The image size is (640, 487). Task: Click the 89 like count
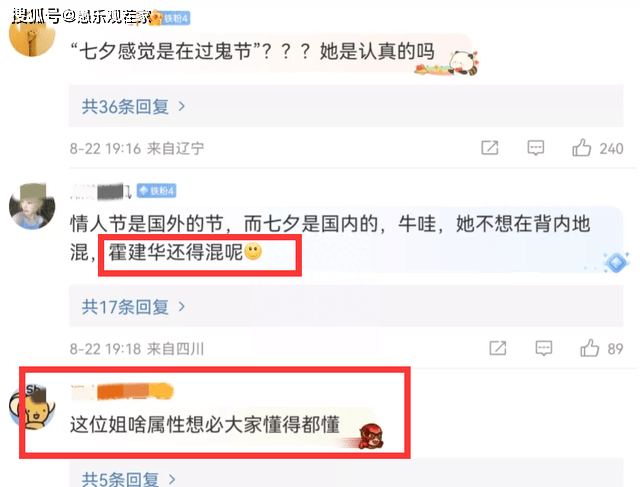coord(615,349)
